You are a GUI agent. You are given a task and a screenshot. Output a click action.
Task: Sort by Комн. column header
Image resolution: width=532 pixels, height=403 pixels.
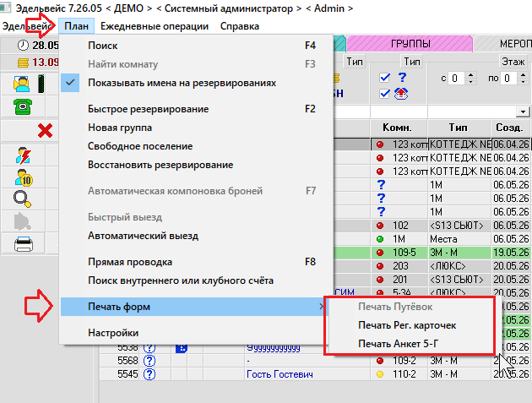(x=399, y=128)
